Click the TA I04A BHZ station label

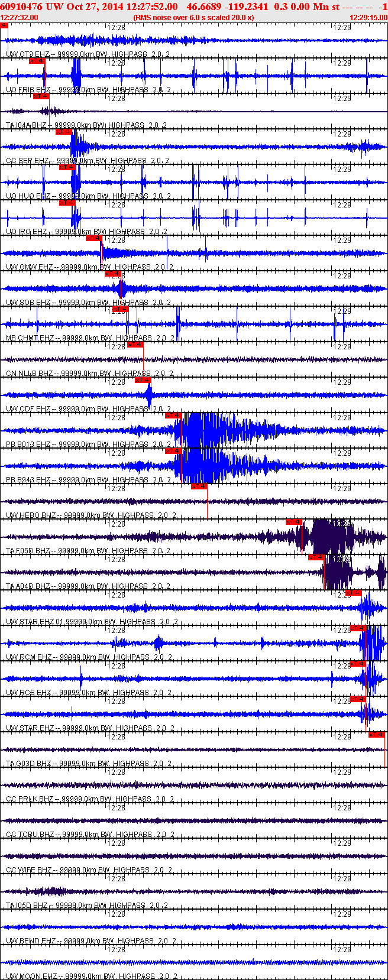[x=86, y=125]
